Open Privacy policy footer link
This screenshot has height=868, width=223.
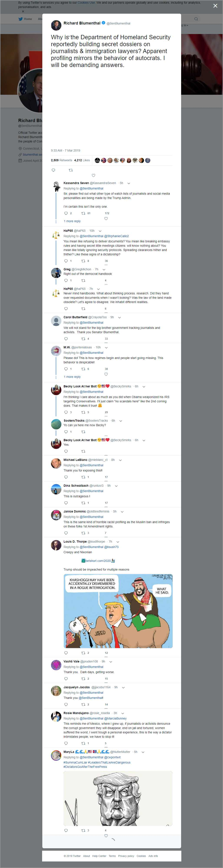(x=126, y=856)
